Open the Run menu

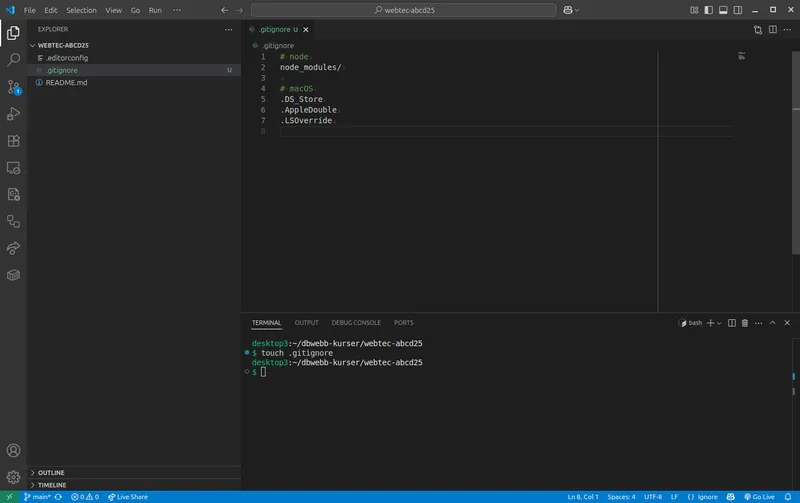[x=155, y=10]
